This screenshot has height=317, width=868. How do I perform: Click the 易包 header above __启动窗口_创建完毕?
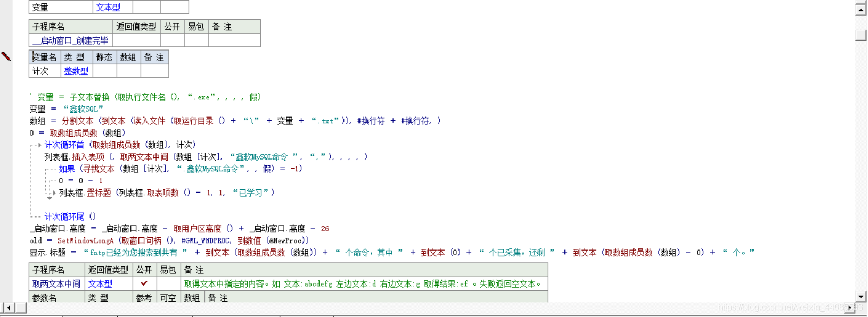(196, 27)
